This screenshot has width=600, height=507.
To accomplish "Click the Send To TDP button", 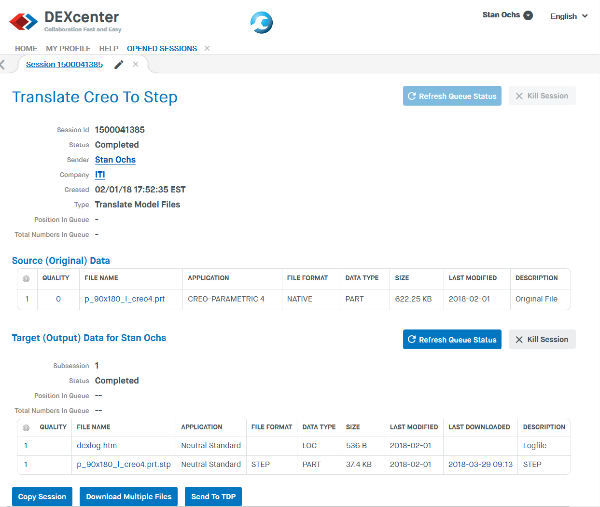I will coord(213,497).
